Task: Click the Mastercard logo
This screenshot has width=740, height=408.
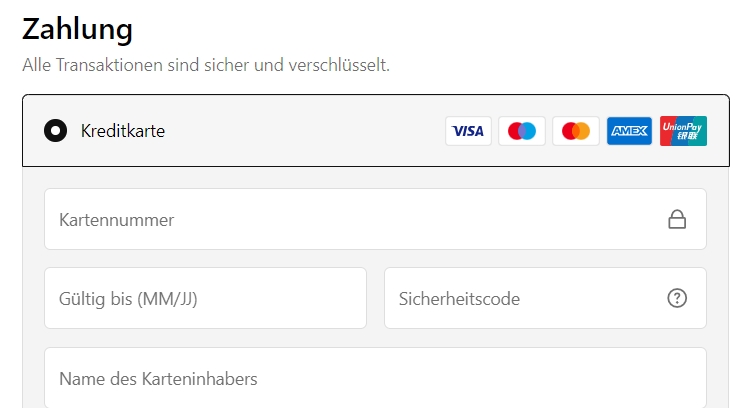Action: pos(576,131)
